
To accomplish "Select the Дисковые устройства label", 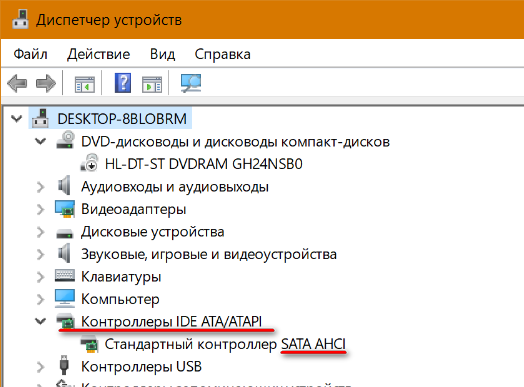I will [152, 232].
